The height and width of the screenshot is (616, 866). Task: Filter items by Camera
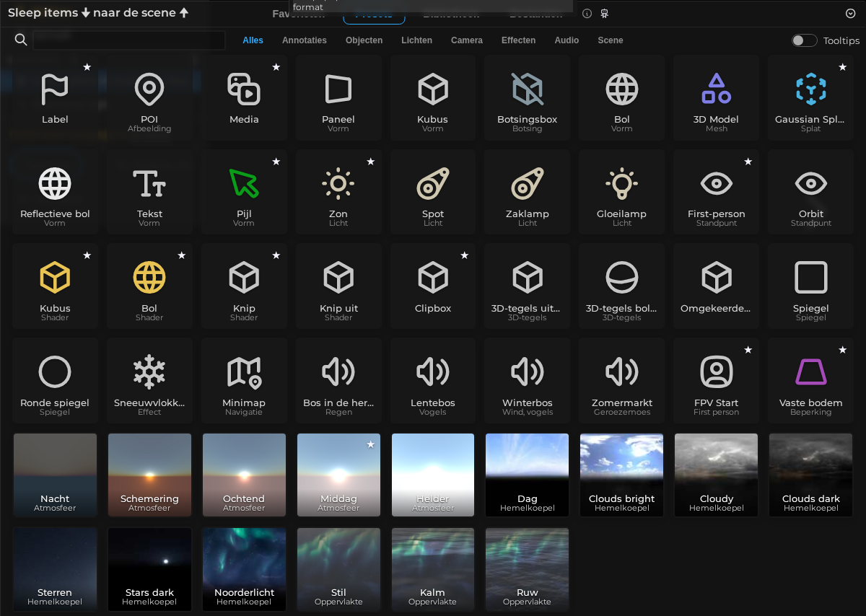[467, 40]
